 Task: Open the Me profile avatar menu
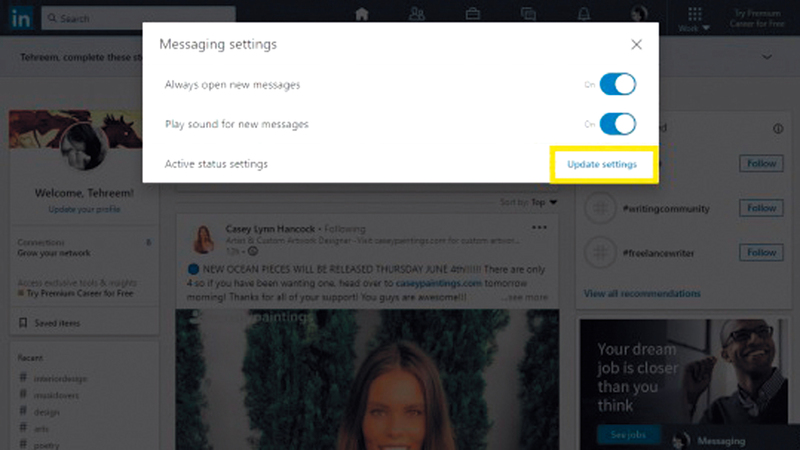pos(639,14)
